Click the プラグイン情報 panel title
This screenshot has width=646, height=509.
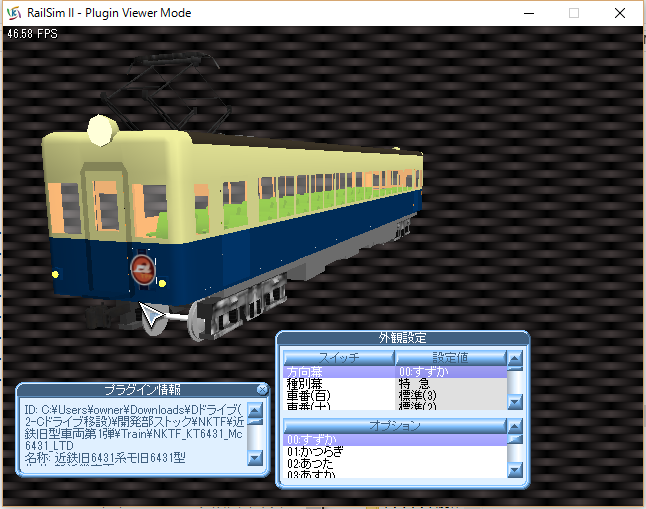point(142,389)
